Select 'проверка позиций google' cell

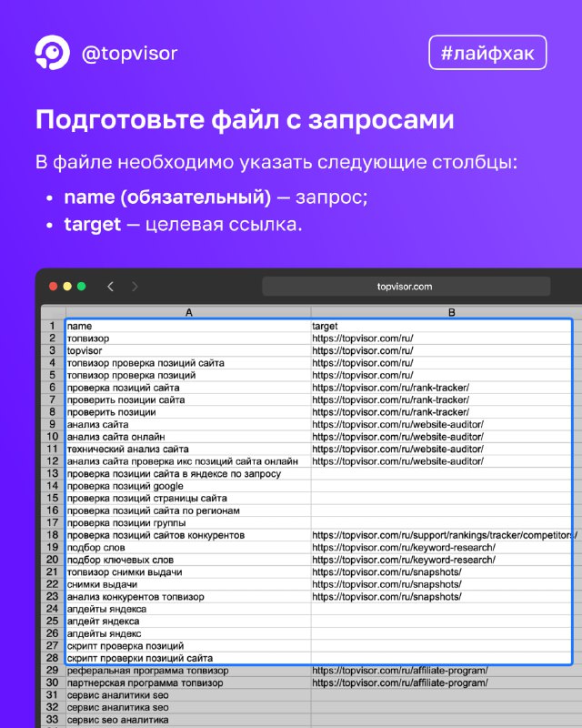click(x=188, y=486)
